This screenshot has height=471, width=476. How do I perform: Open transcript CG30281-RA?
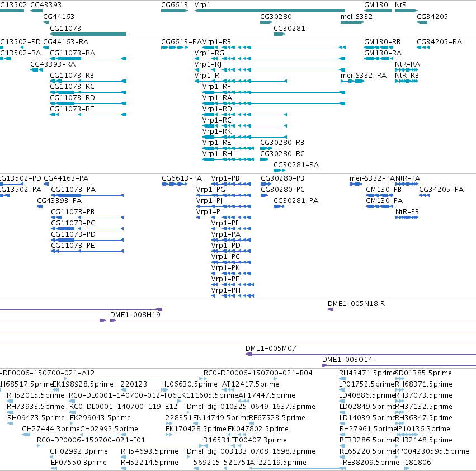pos(296,165)
